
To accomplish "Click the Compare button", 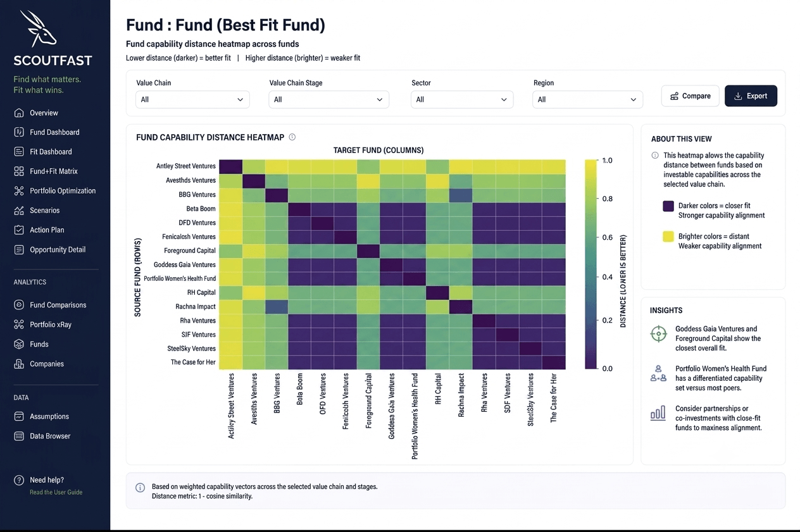I will click(x=691, y=96).
